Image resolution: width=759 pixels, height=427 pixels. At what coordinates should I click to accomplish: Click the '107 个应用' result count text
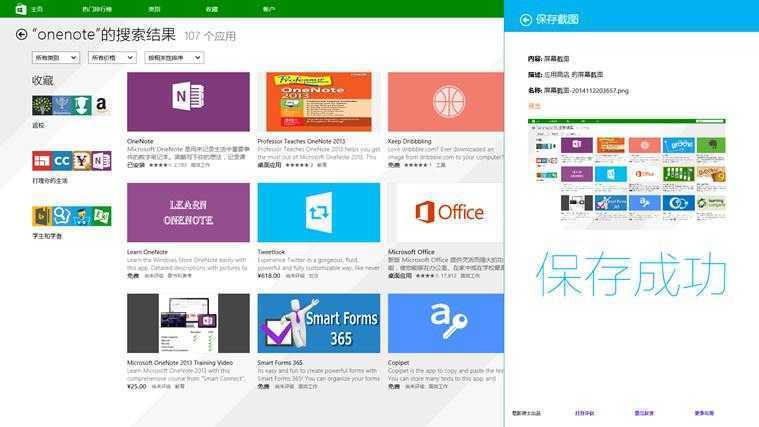(x=210, y=36)
